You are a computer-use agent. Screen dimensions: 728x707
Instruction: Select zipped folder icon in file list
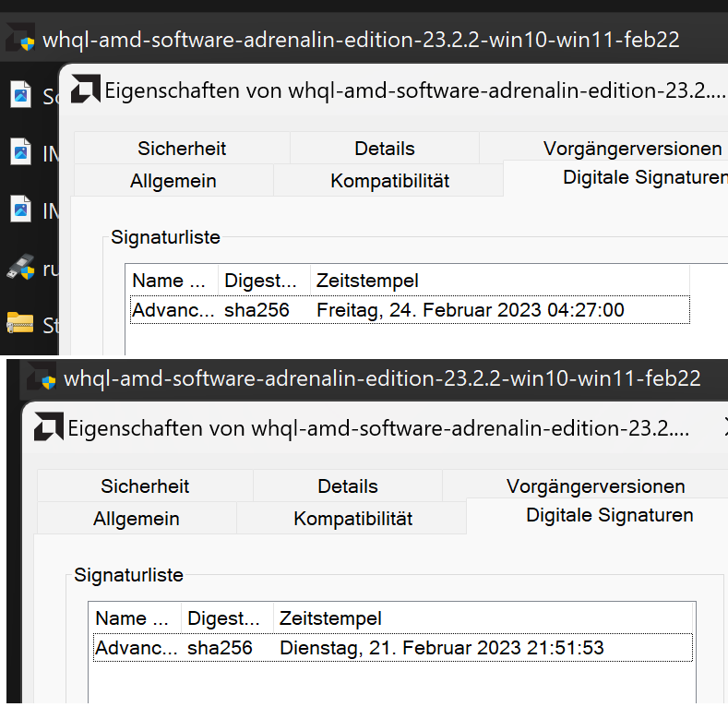20,323
